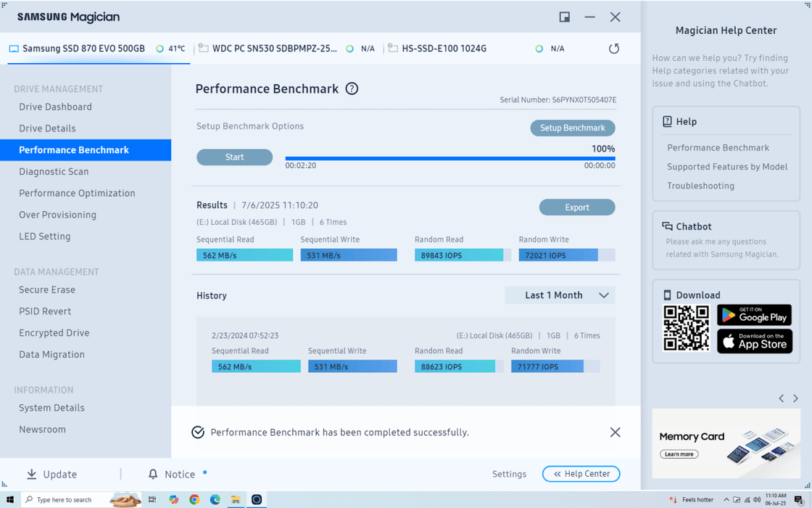Click the Download on the App Store badge
This screenshot has height=508, width=812.
coord(754,341)
